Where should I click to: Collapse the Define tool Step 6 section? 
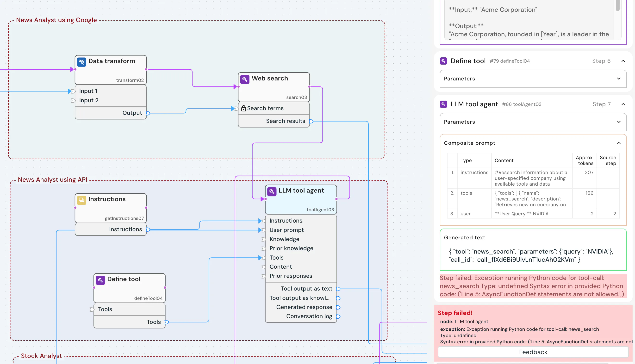coord(623,61)
